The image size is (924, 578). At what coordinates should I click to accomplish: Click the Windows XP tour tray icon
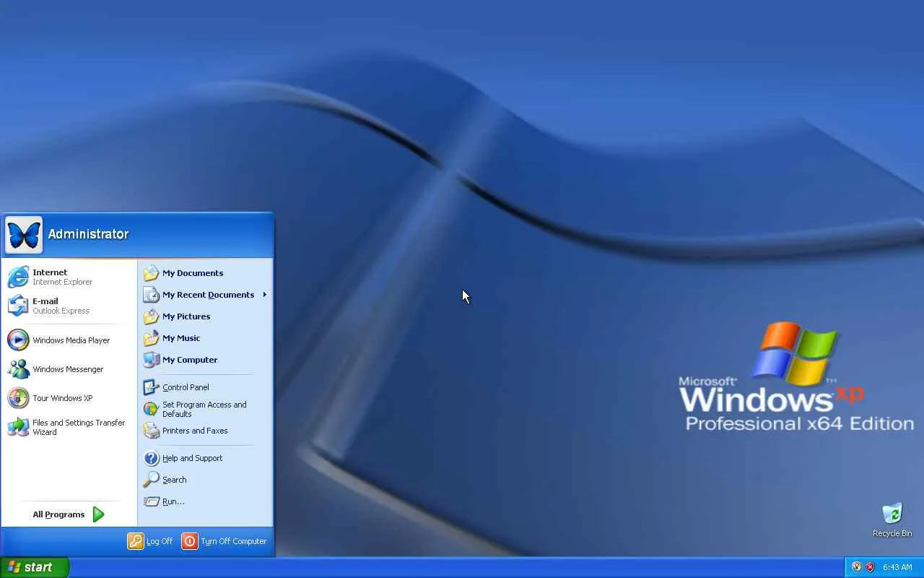(x=857, y=567)
